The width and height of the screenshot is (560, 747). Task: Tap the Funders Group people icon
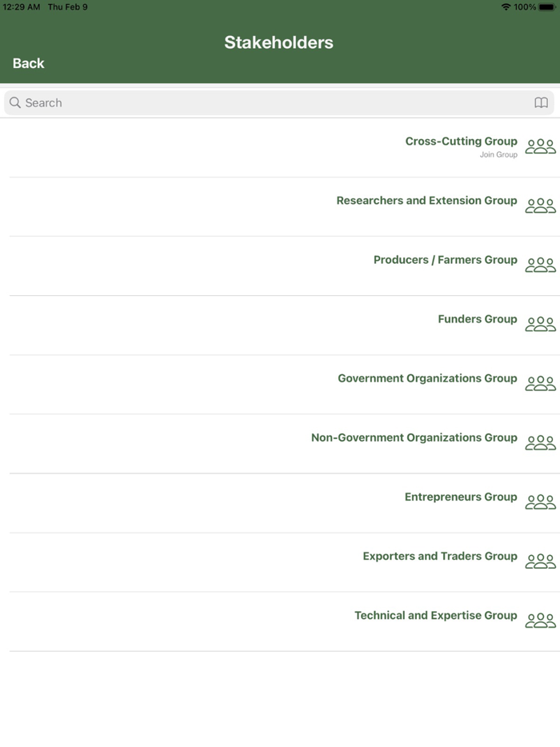[x=541, y=324]
